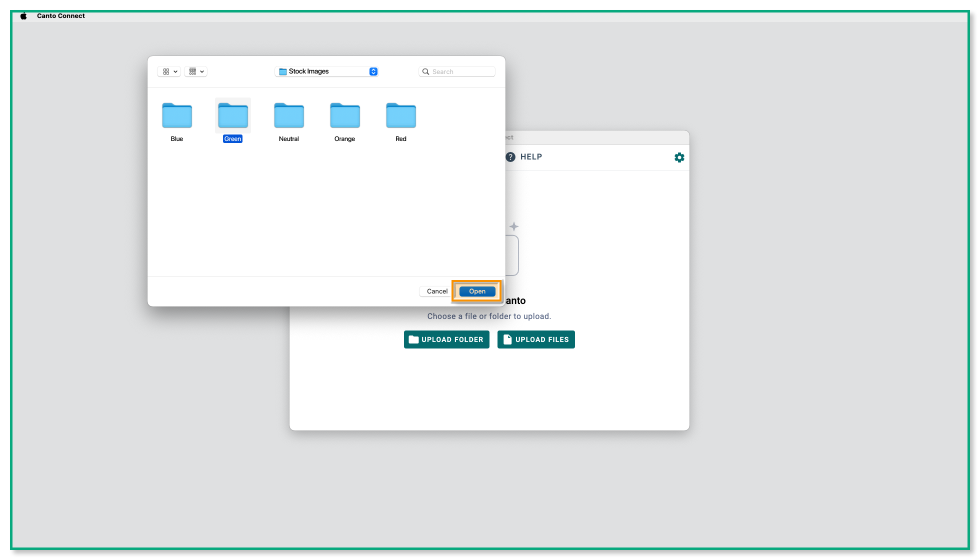
Task: Select the Orange folder
Action: [x=344, y=115]
